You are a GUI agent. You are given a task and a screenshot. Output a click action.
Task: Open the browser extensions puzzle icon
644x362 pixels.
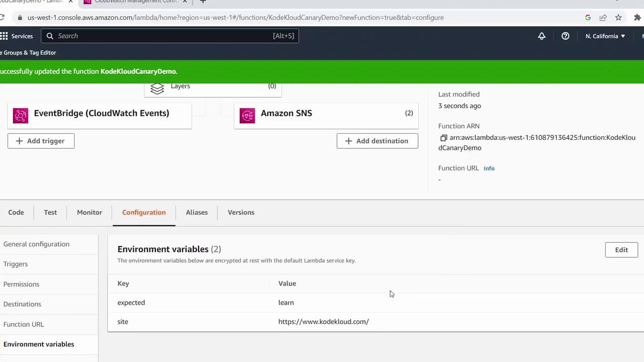pyautogui.click(x=637, y=18)
